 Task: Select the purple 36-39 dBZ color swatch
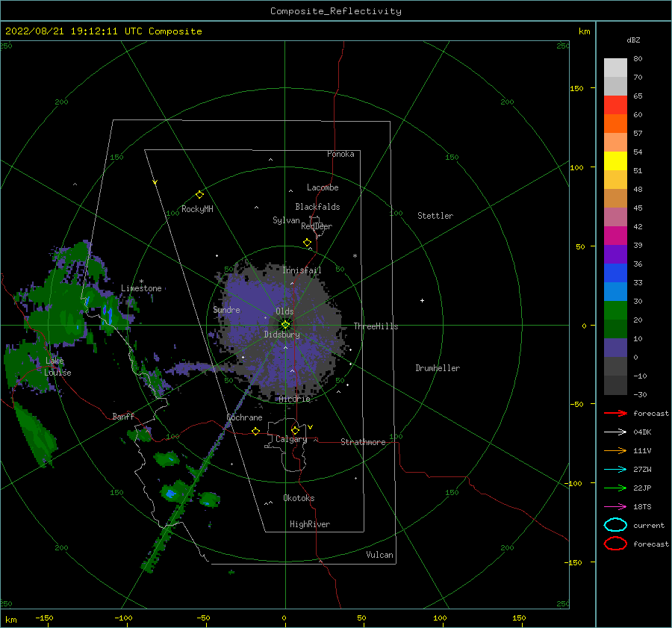[615, 254]
